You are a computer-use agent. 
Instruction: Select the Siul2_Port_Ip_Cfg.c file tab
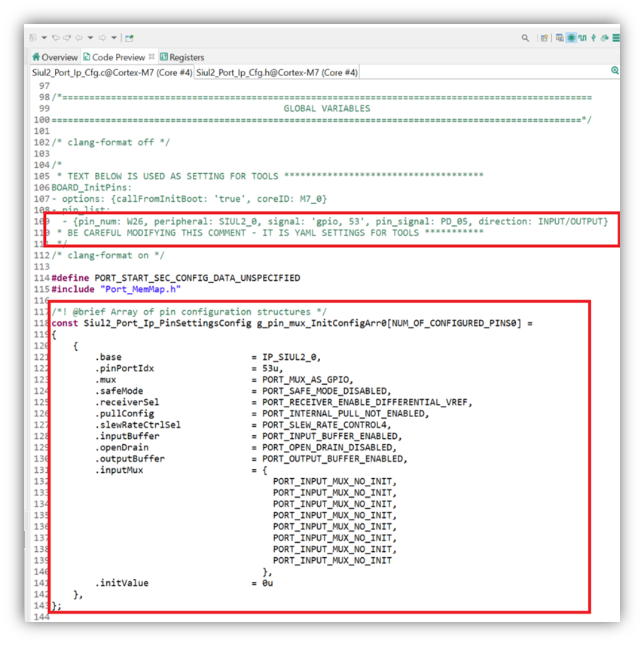(x=112, y=72)
